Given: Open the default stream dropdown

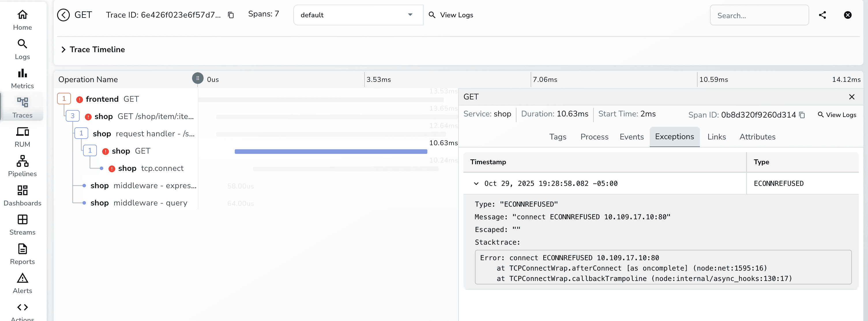Looking at the screenshot, I should [x=358, y=15].
